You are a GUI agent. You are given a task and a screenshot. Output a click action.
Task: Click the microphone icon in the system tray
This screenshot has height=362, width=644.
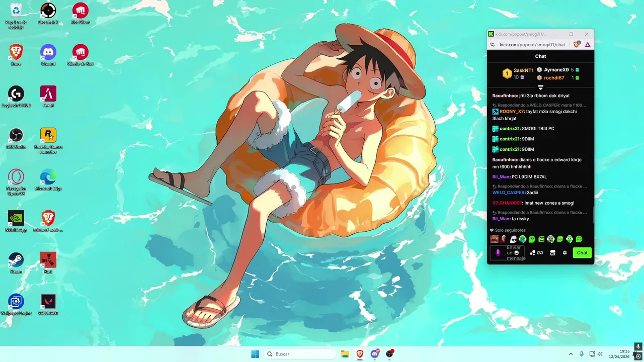[x=582, y=354]
